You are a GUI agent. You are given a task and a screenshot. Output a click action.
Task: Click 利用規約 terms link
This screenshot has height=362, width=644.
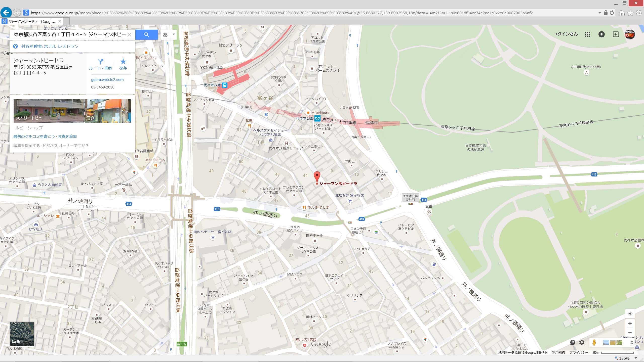click(558, 353)
